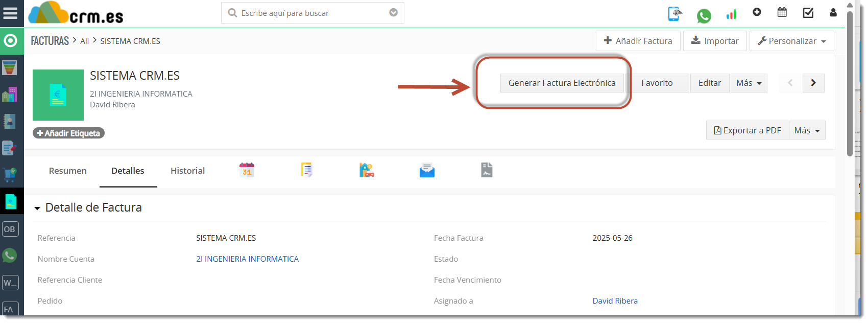Image resolution: width=868 pixels, height=323 pixels.
Task: Click the SISTEMA CRM.ES record title heading
Action: click(135, 76)
